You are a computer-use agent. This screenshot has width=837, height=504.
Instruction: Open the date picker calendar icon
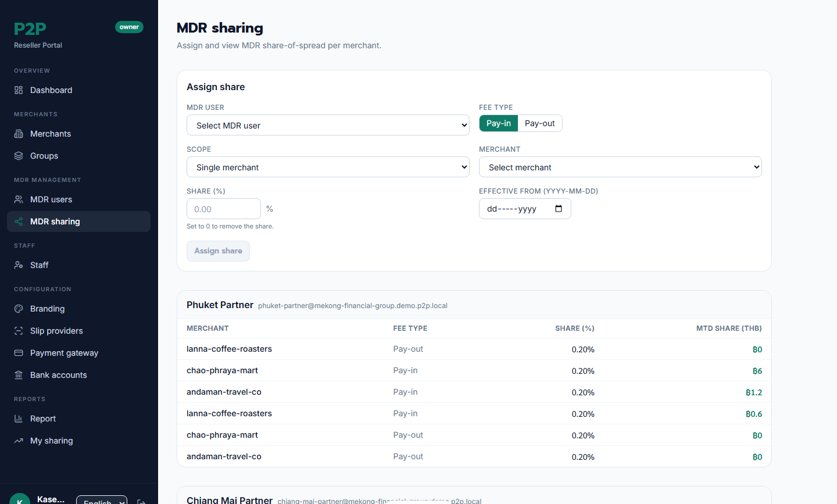tap(559, 209)
